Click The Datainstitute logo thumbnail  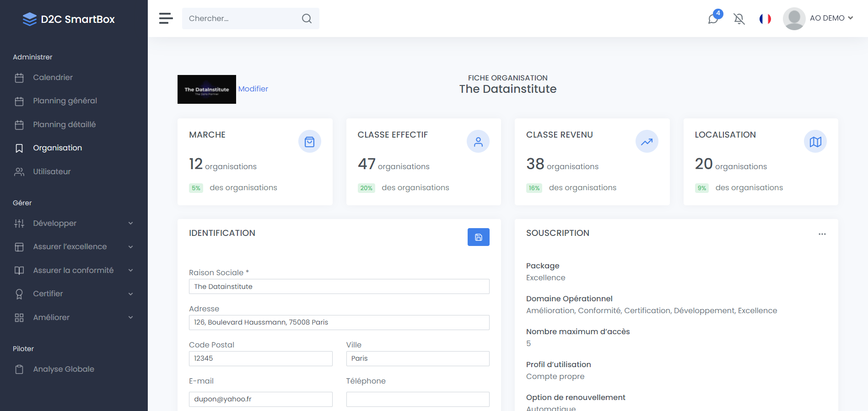pyautogui.click(x=207, y=89)
